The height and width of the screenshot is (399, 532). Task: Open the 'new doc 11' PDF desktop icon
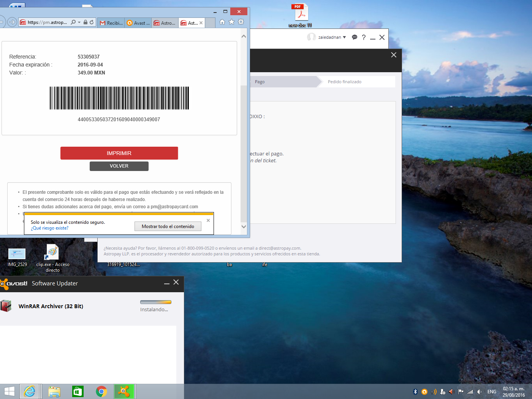300,15
